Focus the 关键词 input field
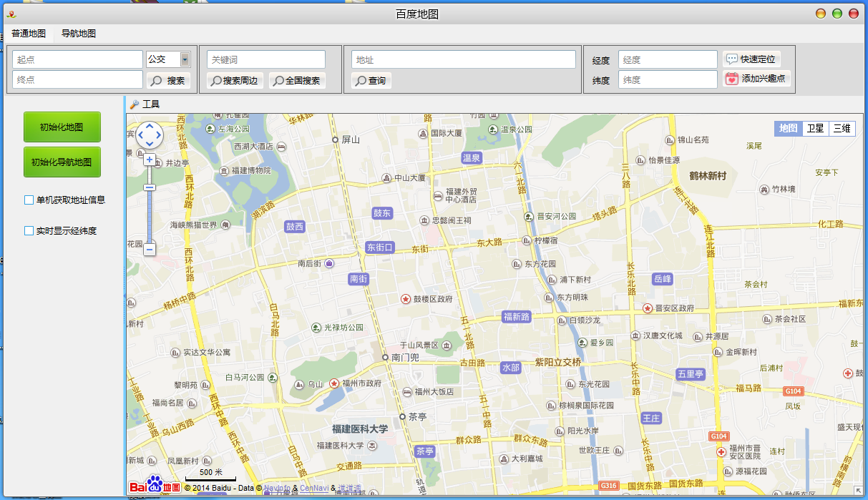Image resolution: width=868 pixels, height=500 pixels. pyautogui.click(x=266, y=59)
